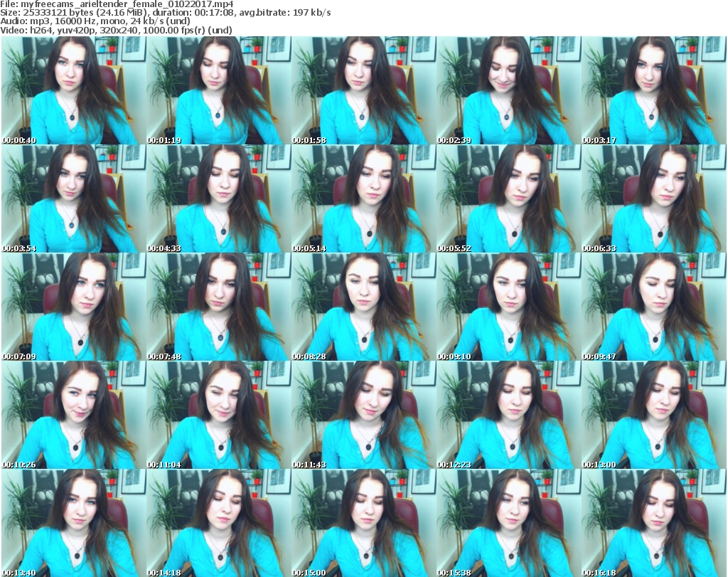Select the thumbnail stamped 00:01:58
Viewport: 728px width, 577px height.
click(363, 90)
